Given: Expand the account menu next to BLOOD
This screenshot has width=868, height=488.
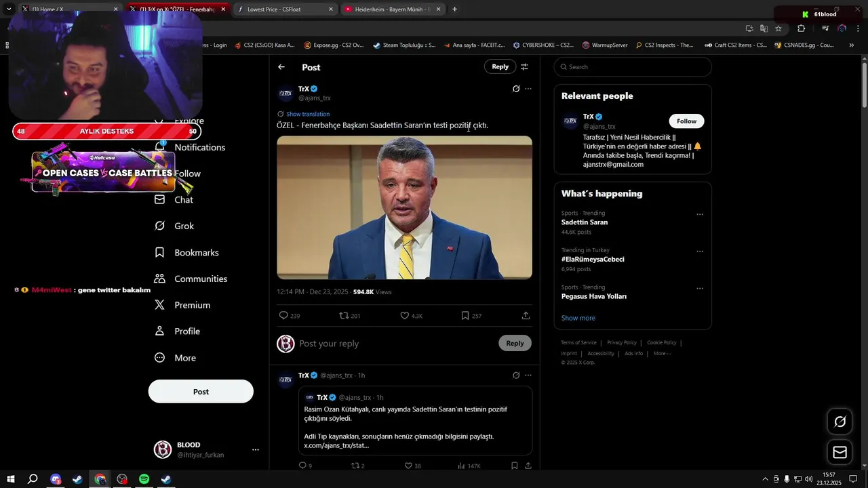Looking at the screenshot, I should 255,449.
